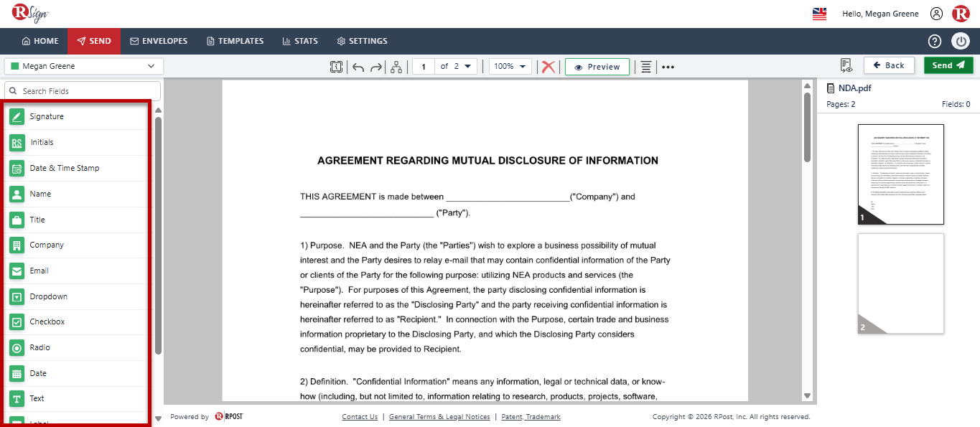
Task: Select the Initials field icon
Action: pos(17,142)
